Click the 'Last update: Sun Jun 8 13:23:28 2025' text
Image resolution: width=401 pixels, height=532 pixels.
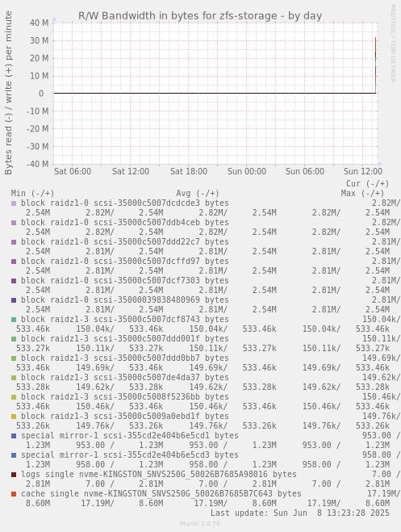click(300, 513)
